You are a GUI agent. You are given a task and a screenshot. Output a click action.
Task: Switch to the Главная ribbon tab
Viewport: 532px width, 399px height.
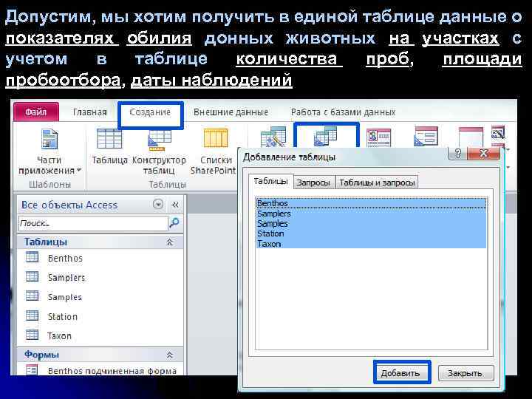(90, 112)
